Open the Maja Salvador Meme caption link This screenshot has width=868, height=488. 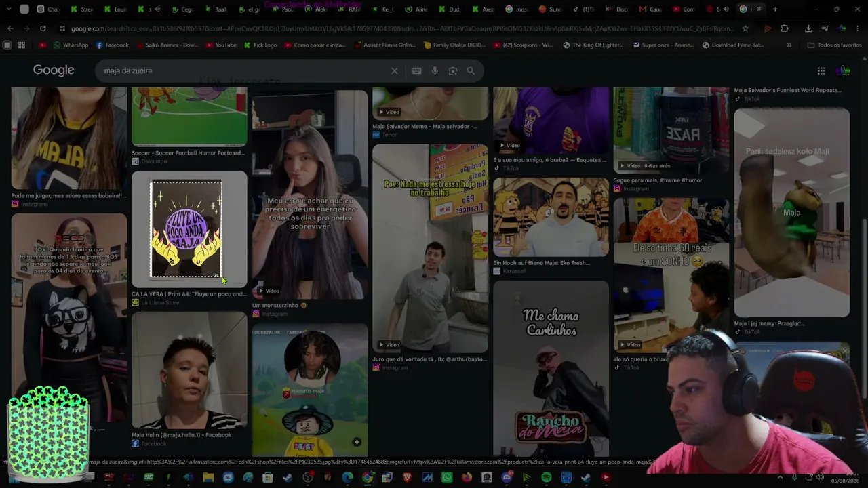coord(425,126)
